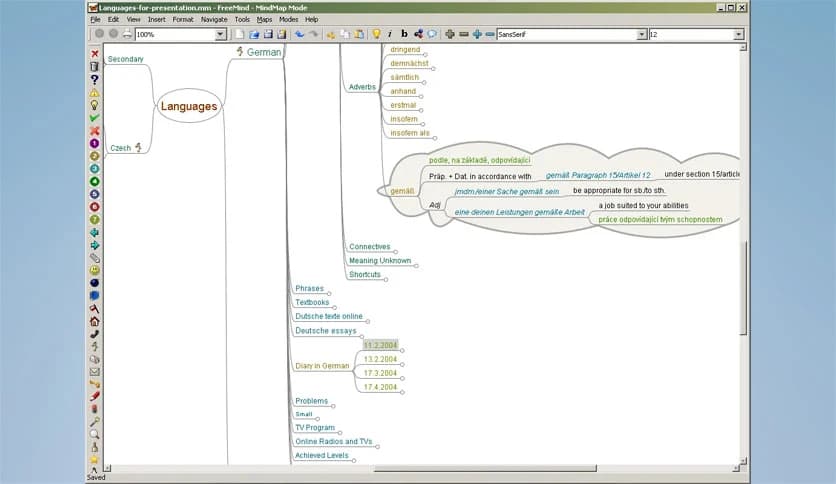Add the telephone icon

tap(94, 334)
